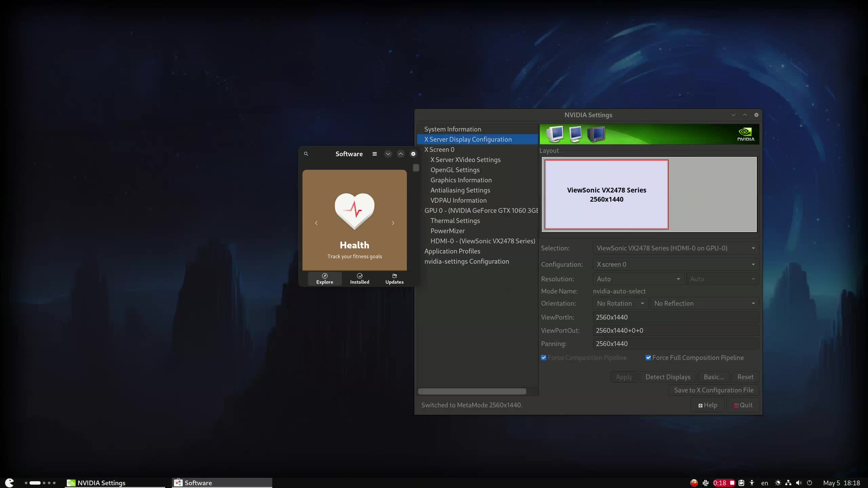Open PowerMizer page
Image resolution: width=868 pixels, height=488 pixels.
tap(448, 231)
